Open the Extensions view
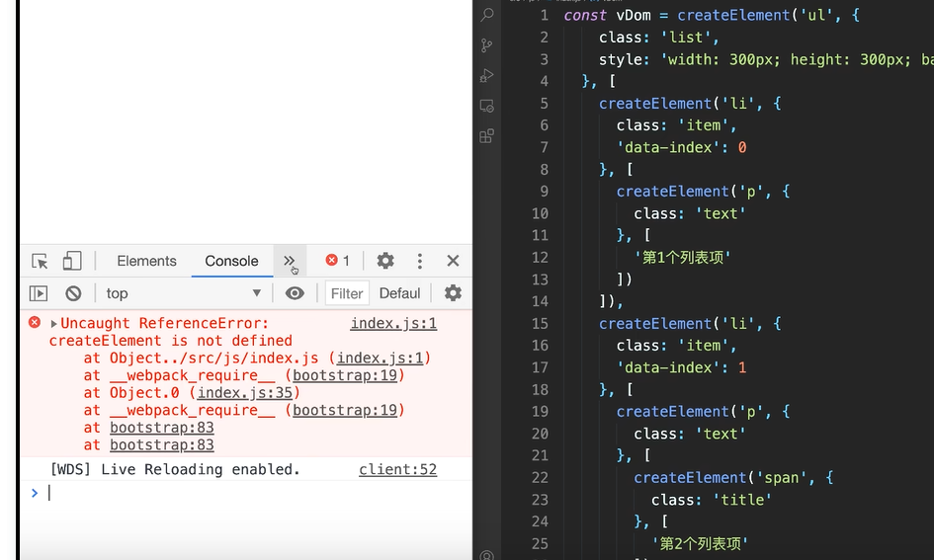This screenshot has height=560, width=934. tap(486, 136)
